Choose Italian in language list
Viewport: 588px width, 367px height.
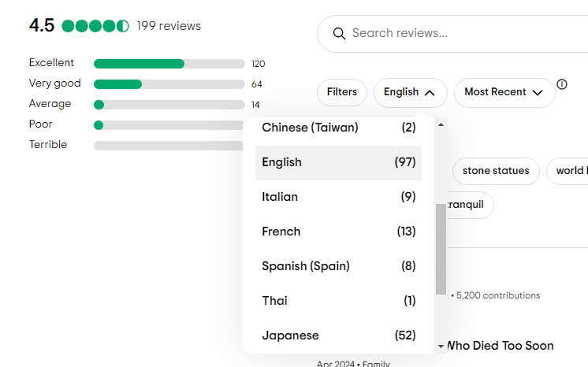tap(338, 197)
